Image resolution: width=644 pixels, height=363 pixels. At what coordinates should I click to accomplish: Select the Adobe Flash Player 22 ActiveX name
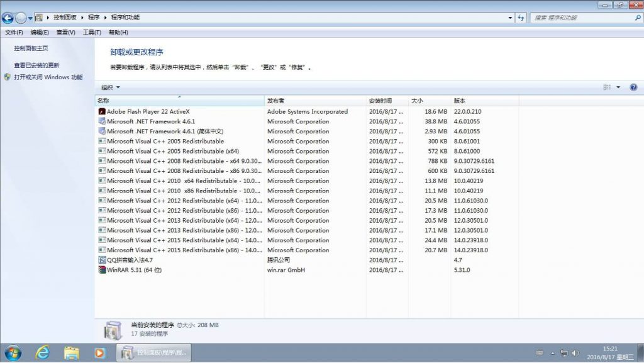point(148,111)
